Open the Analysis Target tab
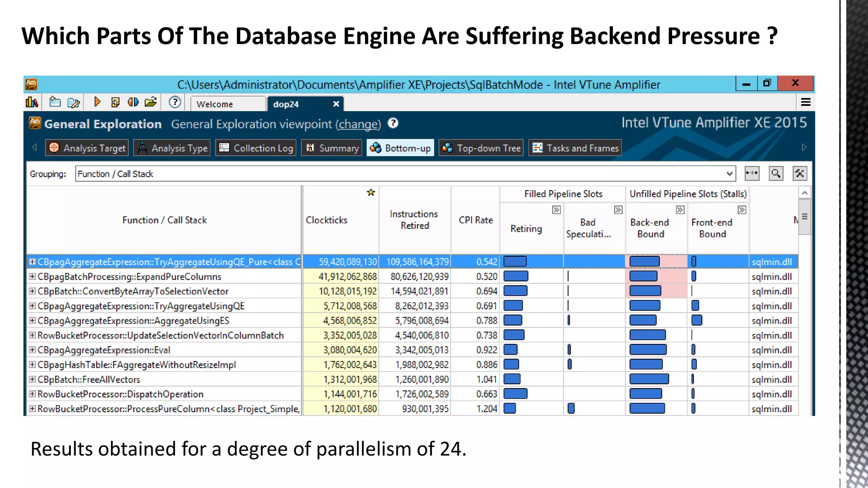This screenshot has height=488, width=868. click(87, 148)
